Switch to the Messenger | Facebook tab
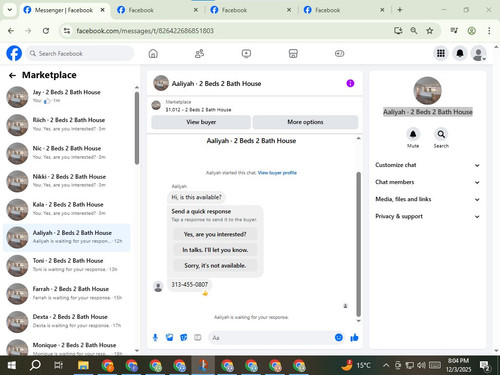 (x=64, y=10)
